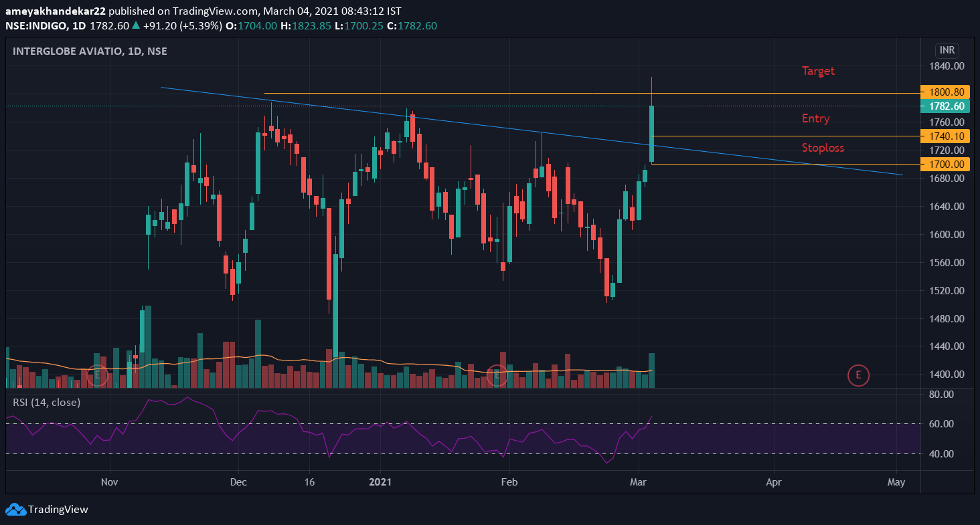Click the 1520.00 price axis label
Screen dimensions: 980x525
pos(946,291)
